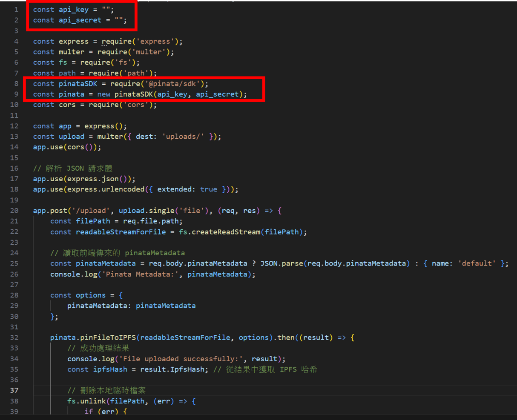
Task: Click express.json() on line 17
Action: click(99, 179)
